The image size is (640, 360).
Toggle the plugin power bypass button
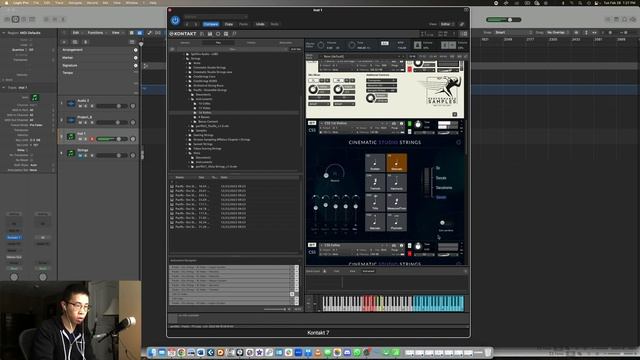(175, 20)
